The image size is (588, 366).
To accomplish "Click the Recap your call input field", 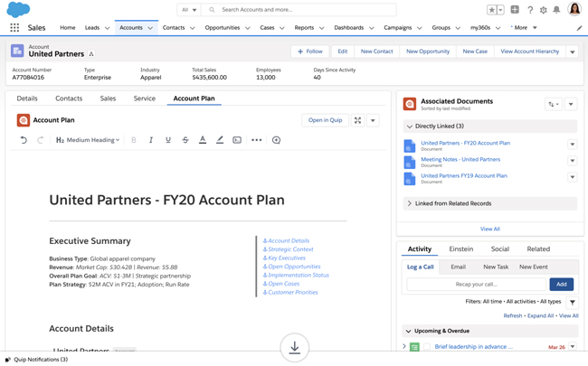I will click(x=477, y=284).
